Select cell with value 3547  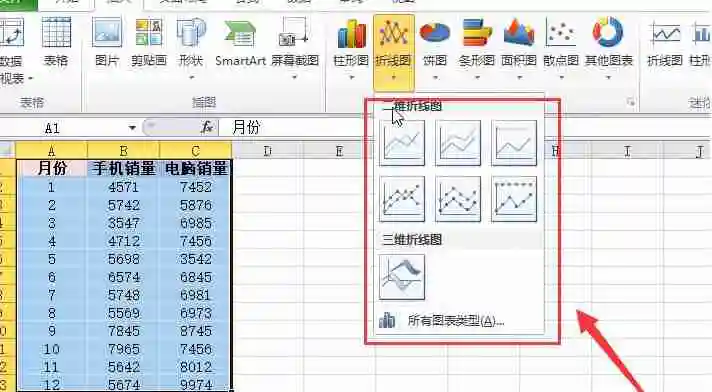[124, 223]
